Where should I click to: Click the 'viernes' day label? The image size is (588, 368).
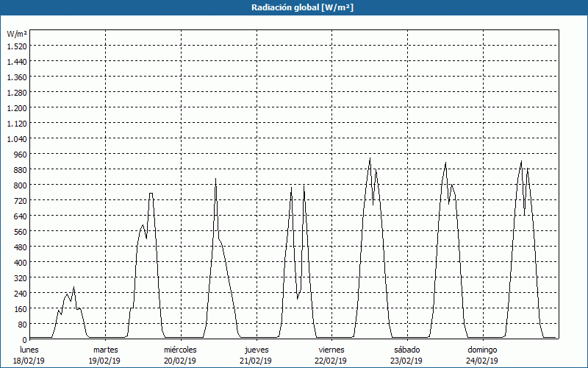coord(331,350)
